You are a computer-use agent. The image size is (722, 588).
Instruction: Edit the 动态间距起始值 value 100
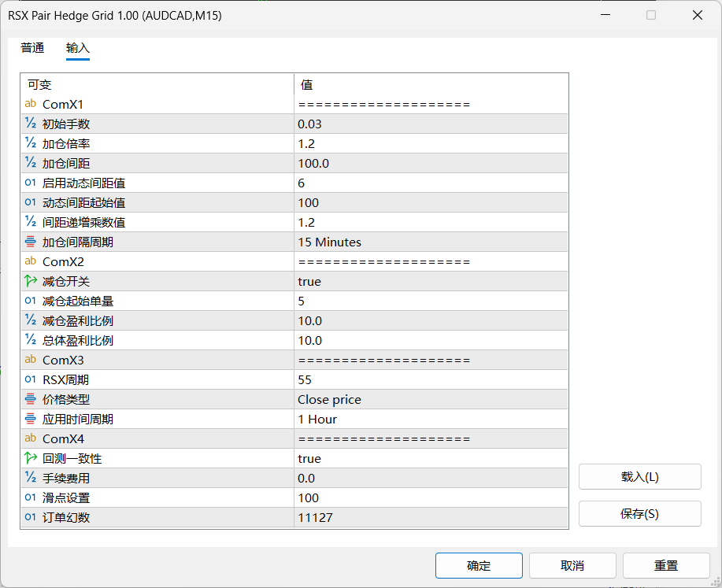tap(431, 202)
